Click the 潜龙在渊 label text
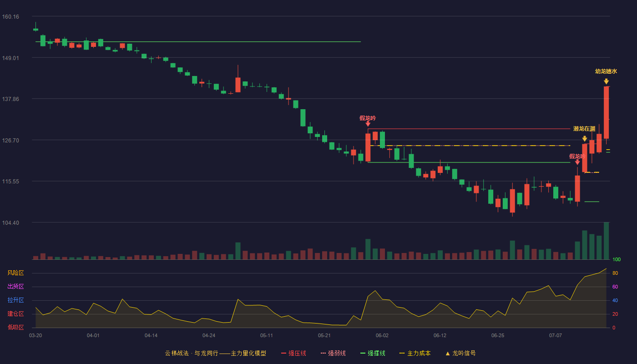Screen dimensions: 637x364 tap(584, 129)
